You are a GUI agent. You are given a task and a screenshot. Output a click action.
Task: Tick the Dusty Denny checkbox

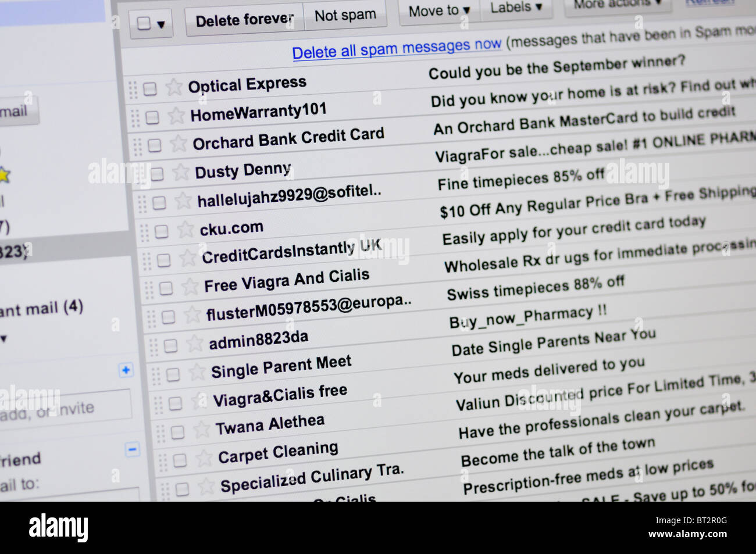tap(156, 174)
